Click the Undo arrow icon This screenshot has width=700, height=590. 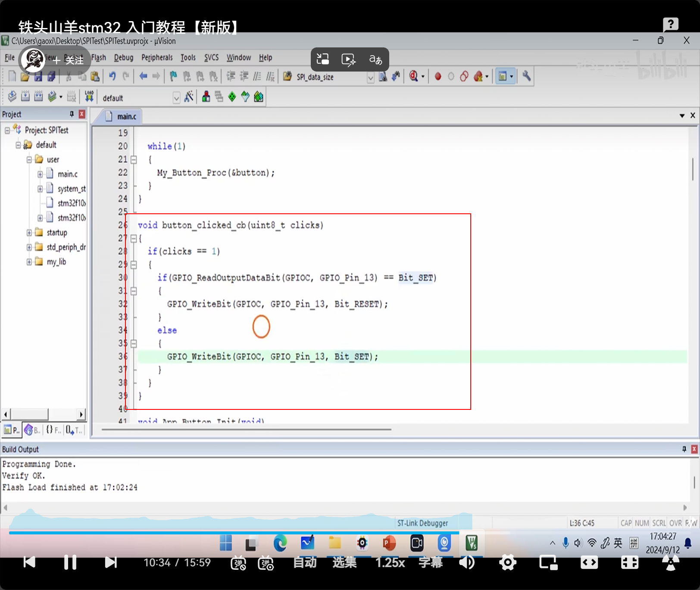(x=112, y=76)
